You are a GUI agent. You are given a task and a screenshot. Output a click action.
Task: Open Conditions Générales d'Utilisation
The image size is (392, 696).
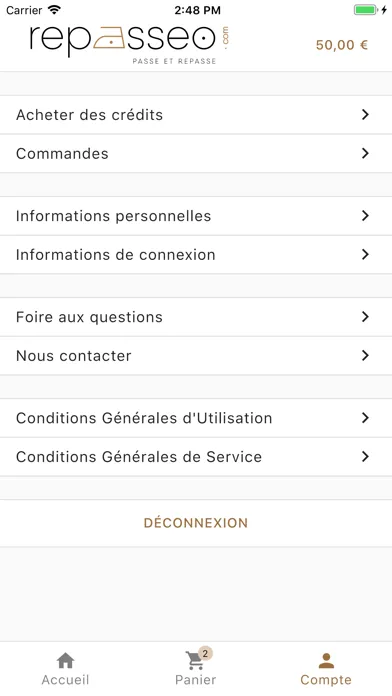click(x=196, y=418)
